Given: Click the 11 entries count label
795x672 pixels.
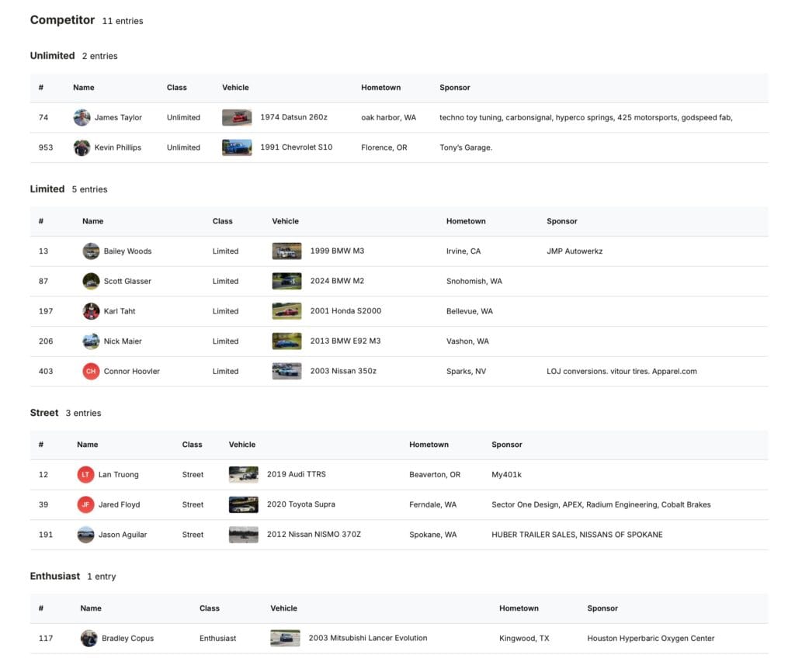Looking at the screenshot, I should [123, 21].
